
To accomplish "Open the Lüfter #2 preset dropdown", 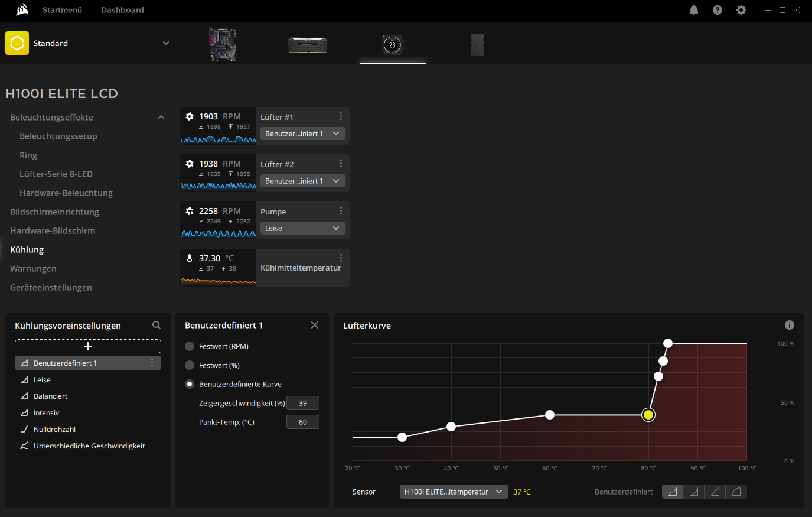I will point(303,181).
